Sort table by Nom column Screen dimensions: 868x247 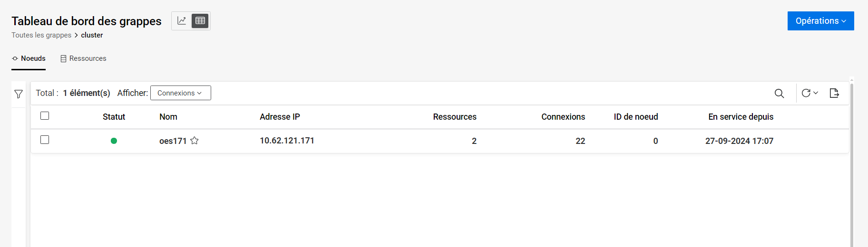pos(168,117)
